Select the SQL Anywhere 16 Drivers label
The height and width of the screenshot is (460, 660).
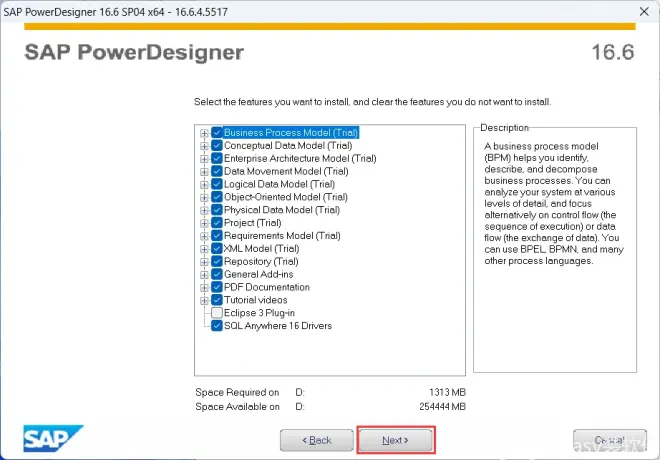[x=278, y=326]
